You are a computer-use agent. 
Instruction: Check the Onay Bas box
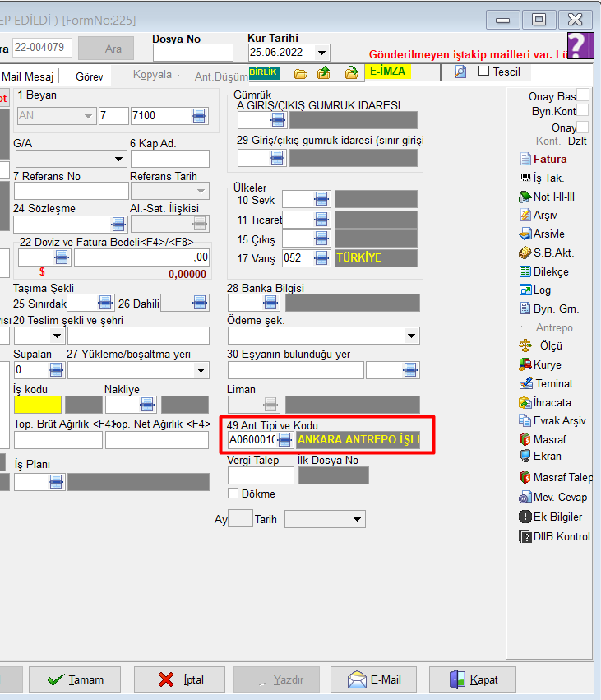click(583, 95)
